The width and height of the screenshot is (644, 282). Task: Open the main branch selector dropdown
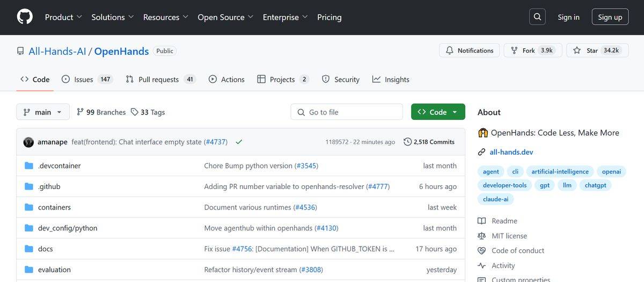[x=43, y=112]
